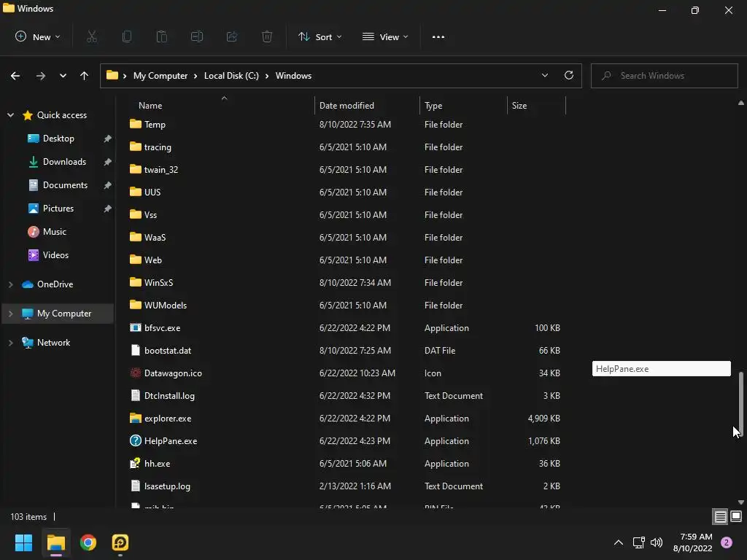The width and height of the screenshot is (747, 560).
Task: Open Downloads in Quick access
Action: [x=64, y=162]
